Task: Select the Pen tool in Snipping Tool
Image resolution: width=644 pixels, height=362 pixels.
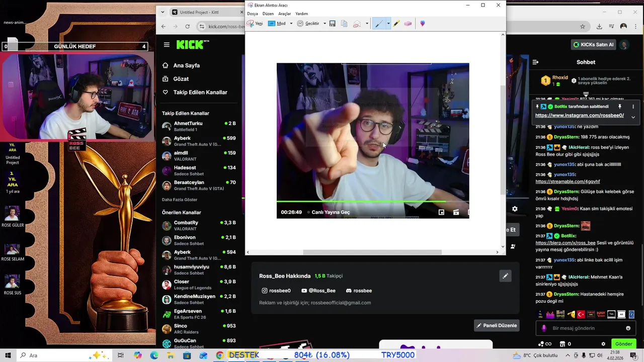Action: point(379,24)
